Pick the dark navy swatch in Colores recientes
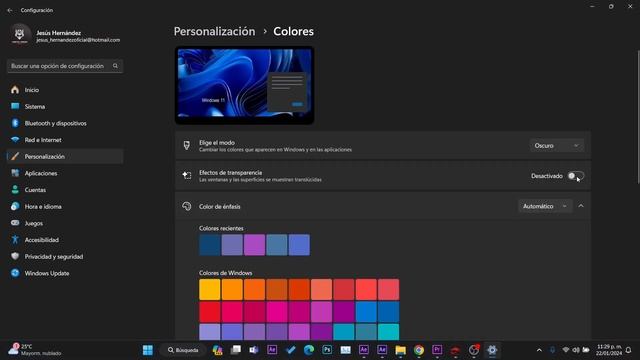This screenshot has width=640, height=360. tap(210, 245)
